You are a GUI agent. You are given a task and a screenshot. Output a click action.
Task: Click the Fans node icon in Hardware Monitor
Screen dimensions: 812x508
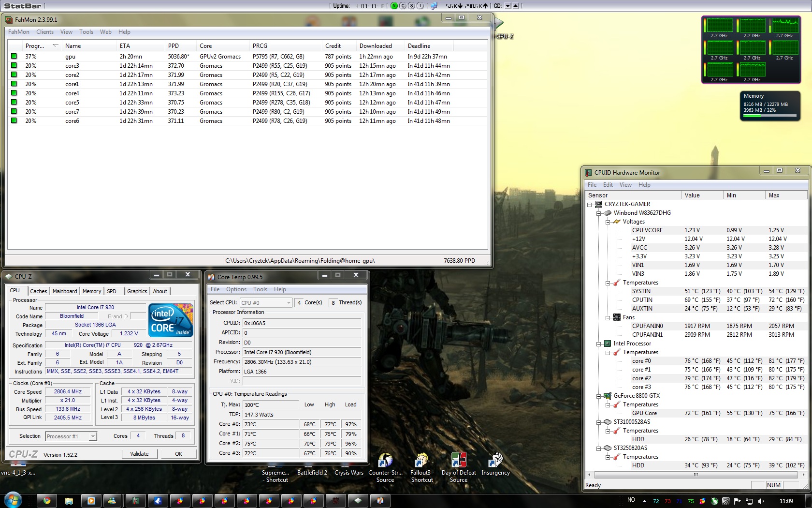[x=617, y=317]
